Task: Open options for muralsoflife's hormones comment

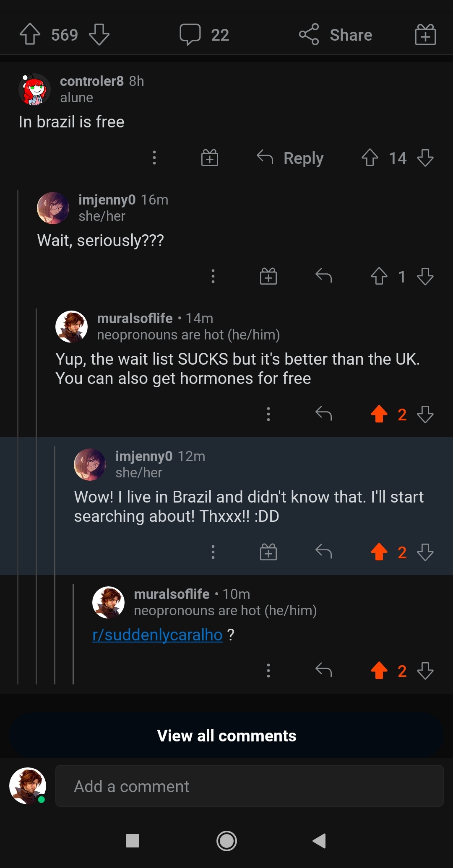Action: pyautogui.click(x=268, y=414)
